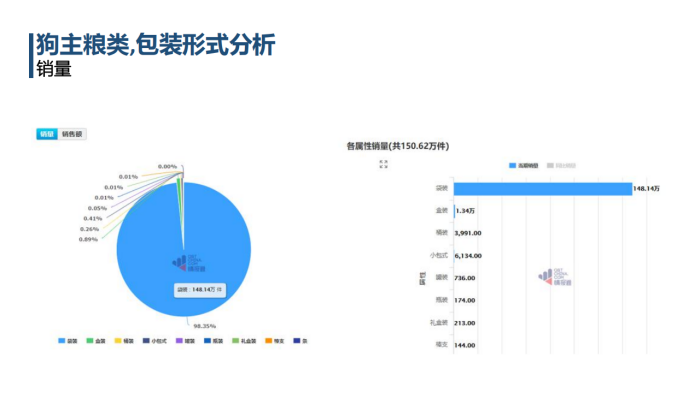Switch to the 销售额 tab

click(72, 134)
